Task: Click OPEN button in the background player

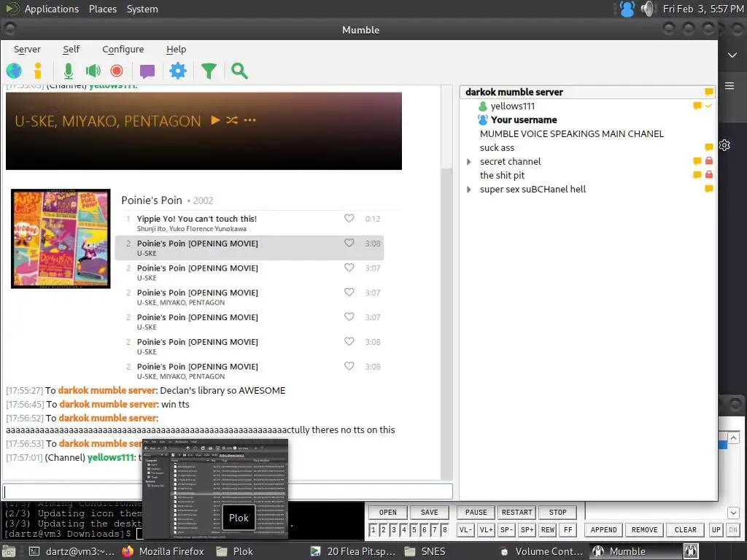Action: [388, 513]
